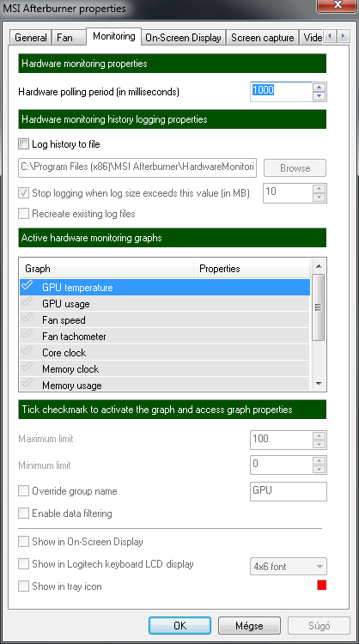This screenshot has height=644, width=359.
Task: Select the Core clock row
Action: 165,352
